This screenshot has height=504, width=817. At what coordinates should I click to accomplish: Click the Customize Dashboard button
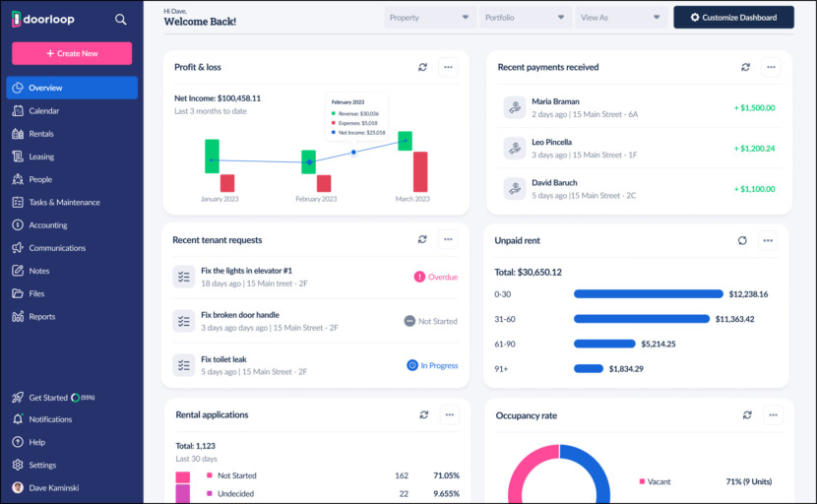(x=733, y=18)
